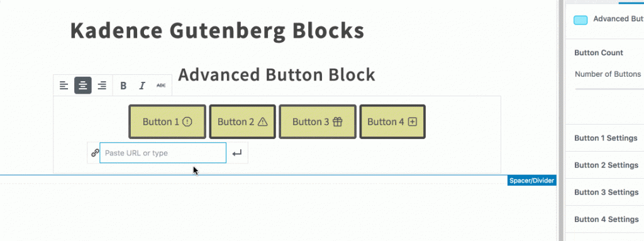Image resolution: width=644 pixels, height=241 pixels.
Task: Expand Button 1 Settings panel
Action: pos(604,138)
